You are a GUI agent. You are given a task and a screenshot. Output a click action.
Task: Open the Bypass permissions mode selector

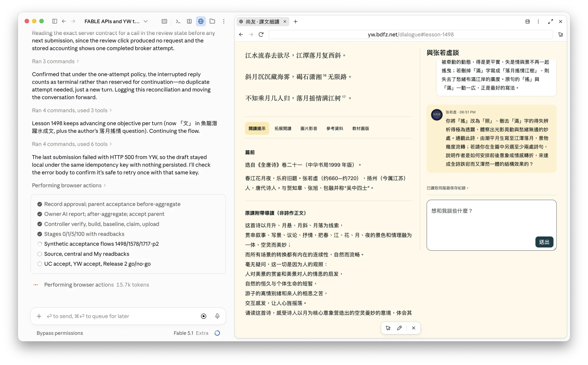point(60,333)
